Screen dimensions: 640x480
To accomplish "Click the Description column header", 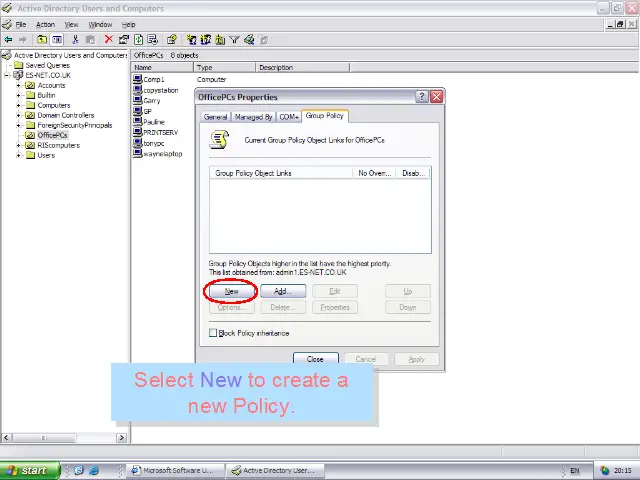I will click(302, 67).
